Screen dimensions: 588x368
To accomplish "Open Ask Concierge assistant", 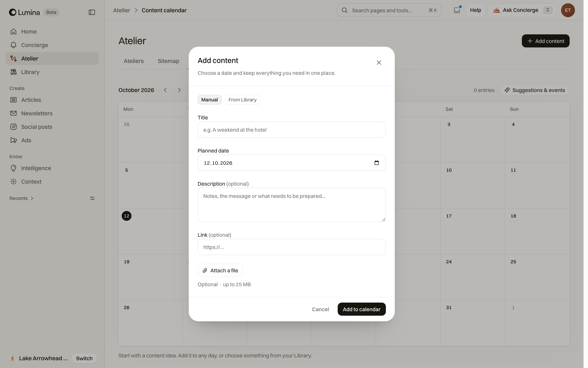I will point(522,10).
